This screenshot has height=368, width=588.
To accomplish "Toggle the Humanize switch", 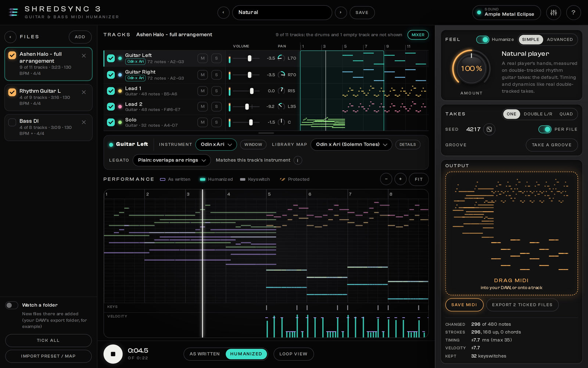I will [483, 39].
